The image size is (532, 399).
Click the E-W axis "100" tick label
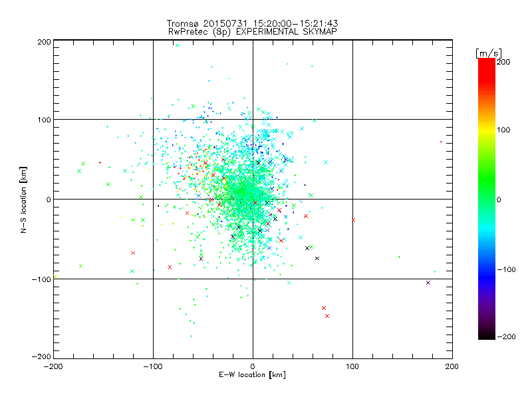352,367
